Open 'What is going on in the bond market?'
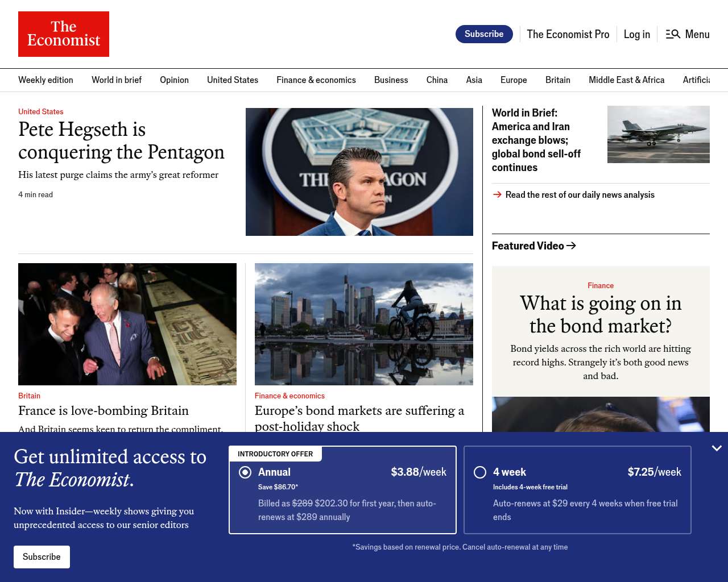The height and width of the screenshot is (582, 728). click(601, 314)
